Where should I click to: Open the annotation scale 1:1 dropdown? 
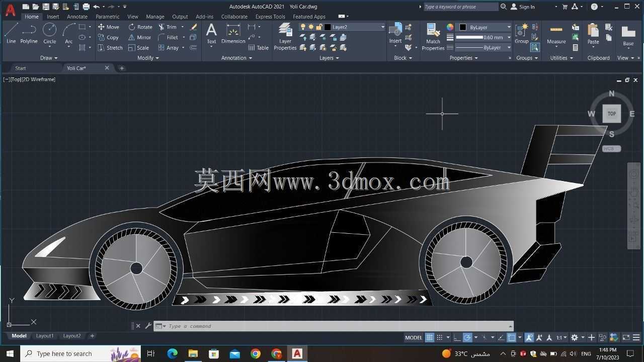[561, 337]
